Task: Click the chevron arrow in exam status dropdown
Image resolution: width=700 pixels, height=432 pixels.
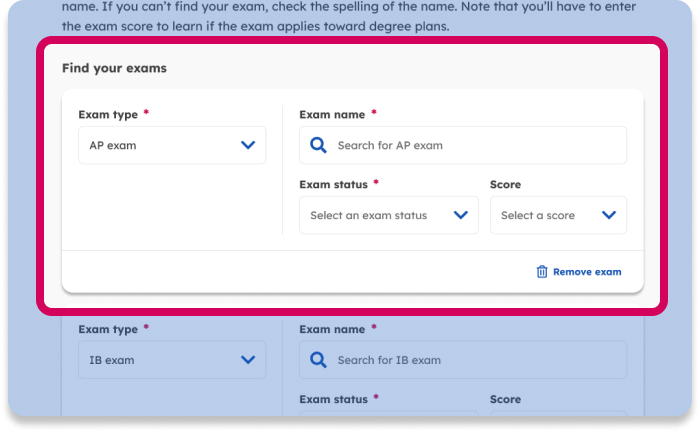Action: (461, 215)
